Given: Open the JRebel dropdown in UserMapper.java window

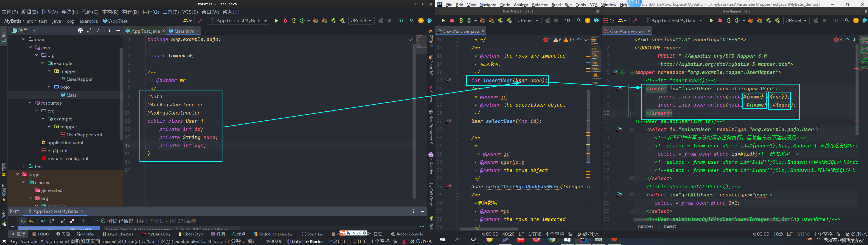Looking at the screenshot, I should pyautogui.click(x=528, y=21).
